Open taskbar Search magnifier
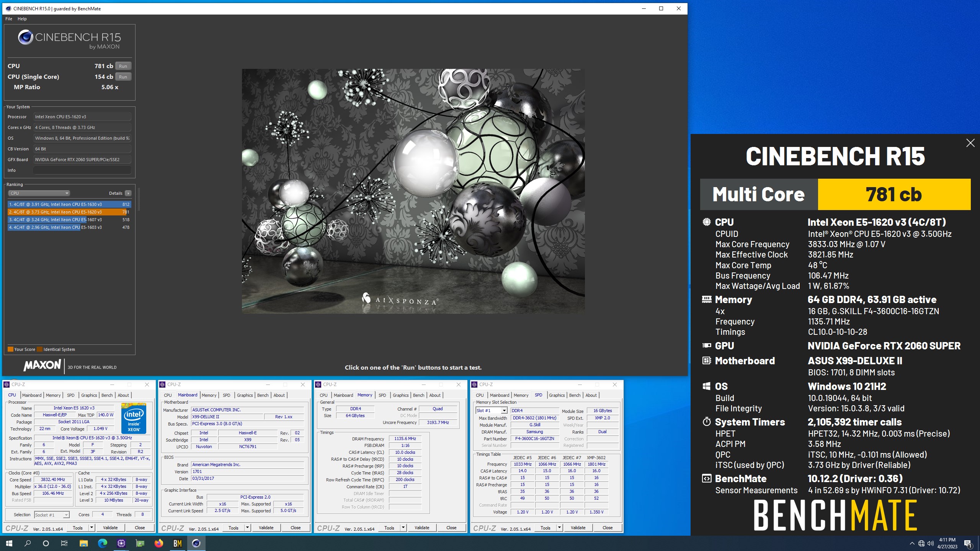This screenshot has width=980, height=551. coord(28,543)
